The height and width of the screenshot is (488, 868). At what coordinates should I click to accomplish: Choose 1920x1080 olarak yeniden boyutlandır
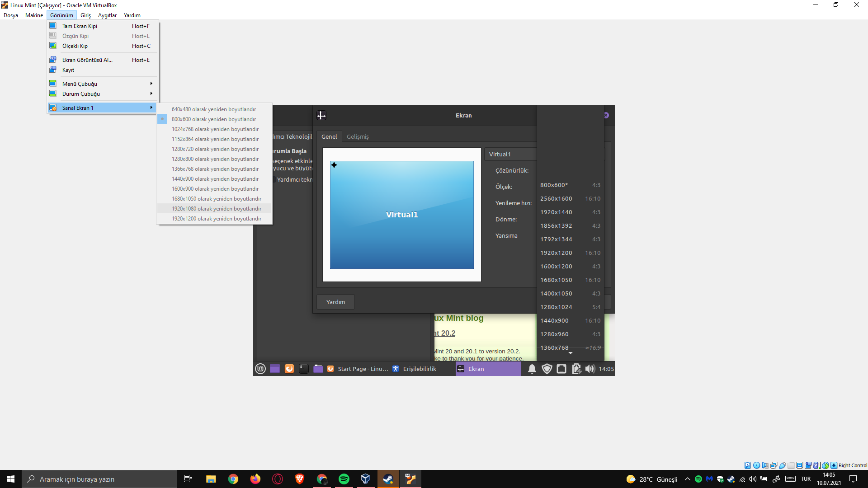point(216,209)
